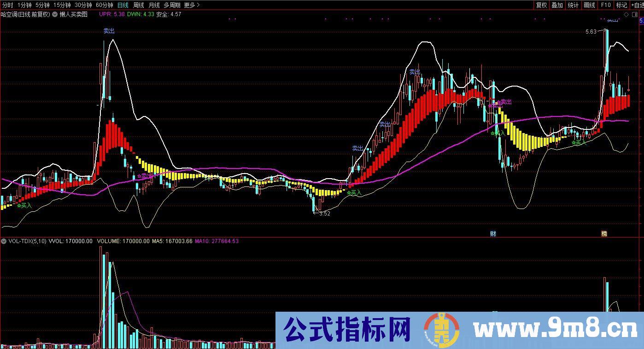The width and height of the screenshot is (644, 349).
Task: Click the MA5: 167003.66 value
Action: [172, 241]
